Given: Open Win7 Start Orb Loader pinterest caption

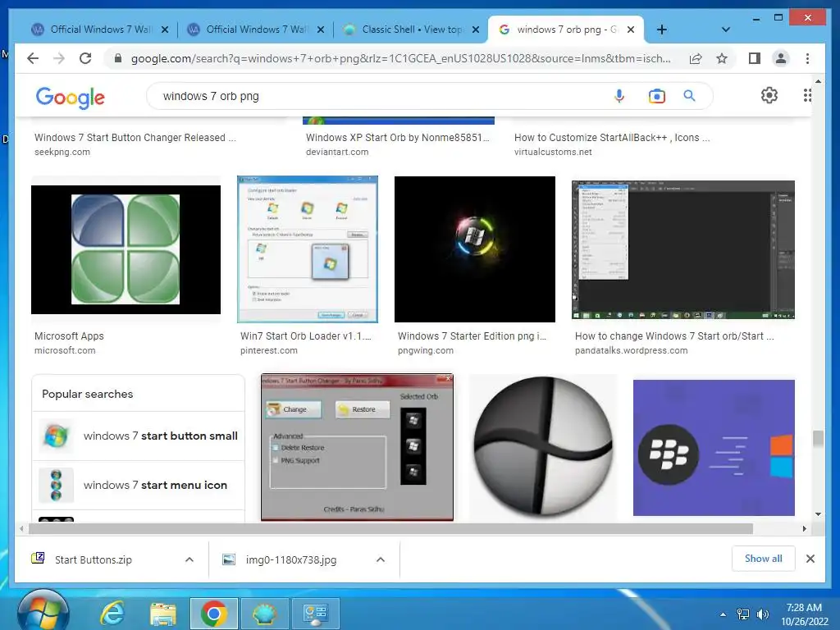Looking at the screenshot, I should click(x=305, y=342).
